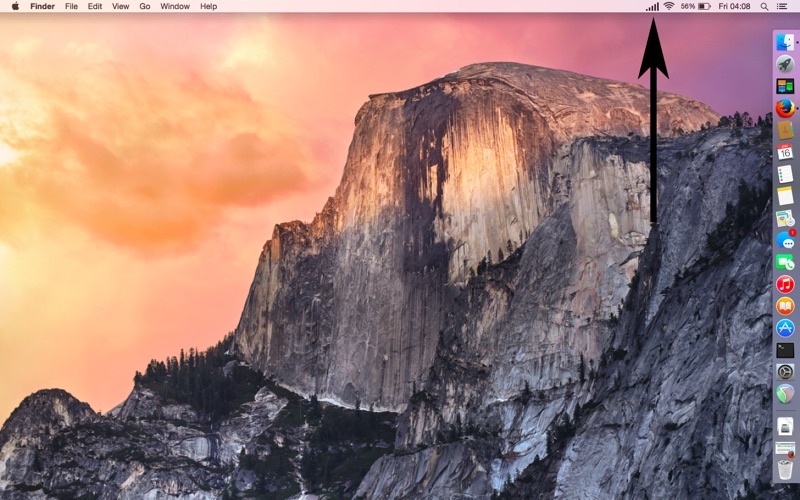Open Contacts address book in Dock
800x500 pixels.
point(785,130)
